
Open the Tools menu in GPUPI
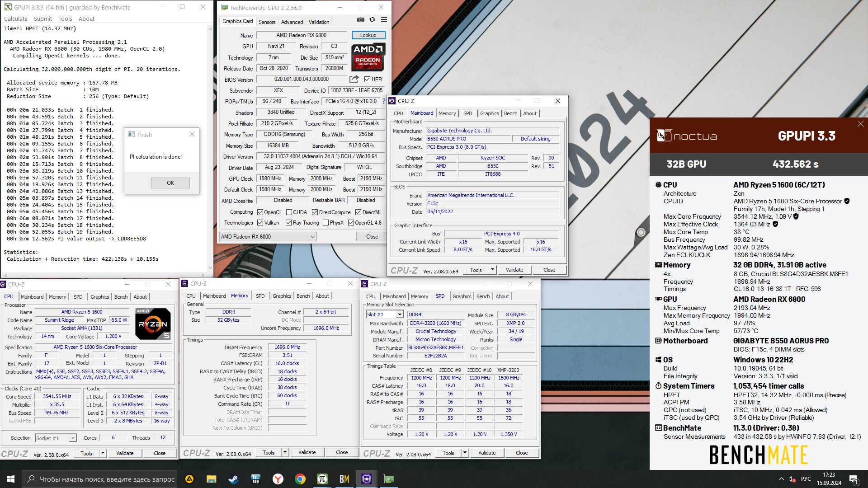click(65, 19)
